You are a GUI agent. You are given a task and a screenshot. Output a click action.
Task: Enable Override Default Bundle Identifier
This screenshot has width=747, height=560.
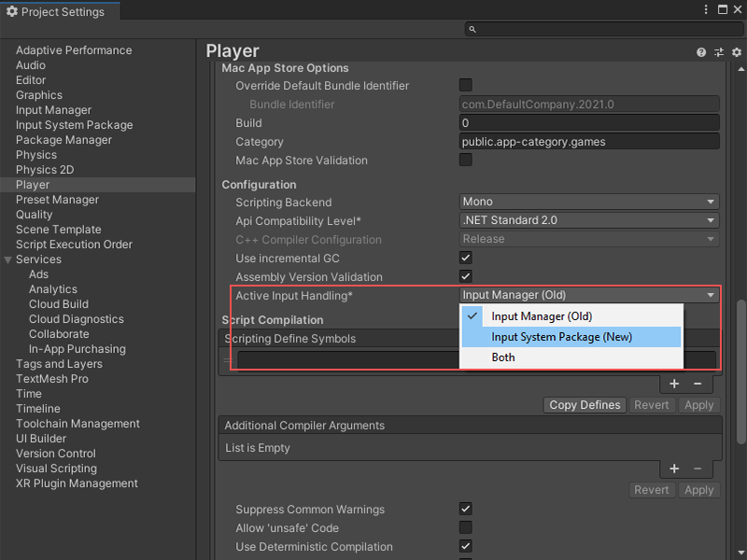tap(466, 86)
